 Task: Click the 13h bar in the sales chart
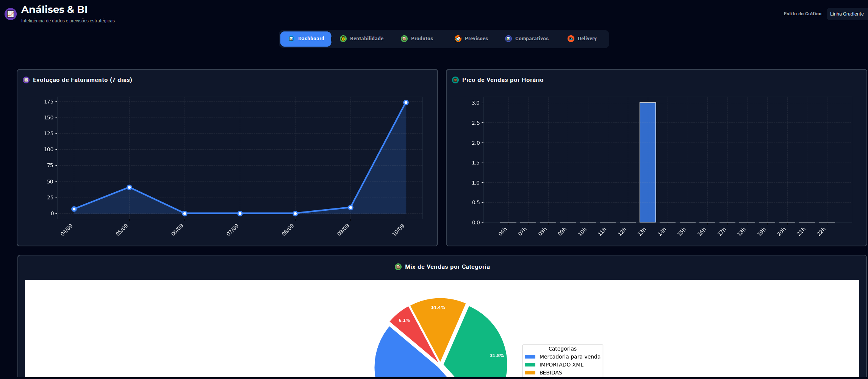(648, 163)
